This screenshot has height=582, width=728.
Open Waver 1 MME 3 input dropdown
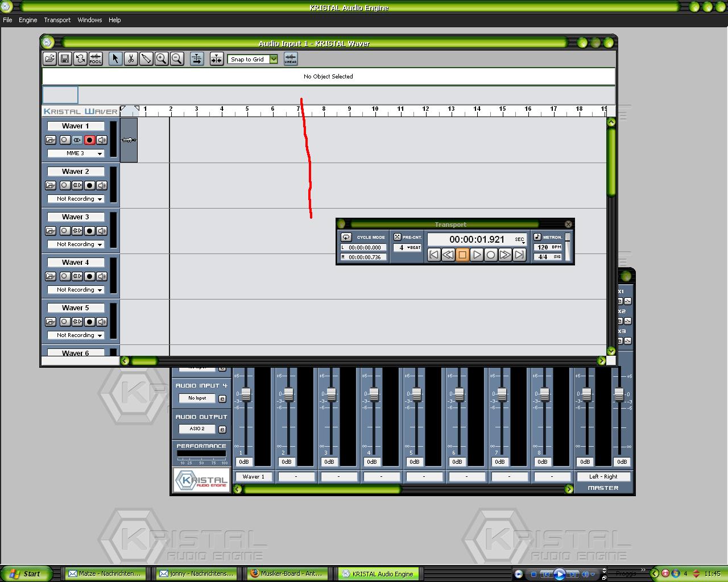(76, 153)
